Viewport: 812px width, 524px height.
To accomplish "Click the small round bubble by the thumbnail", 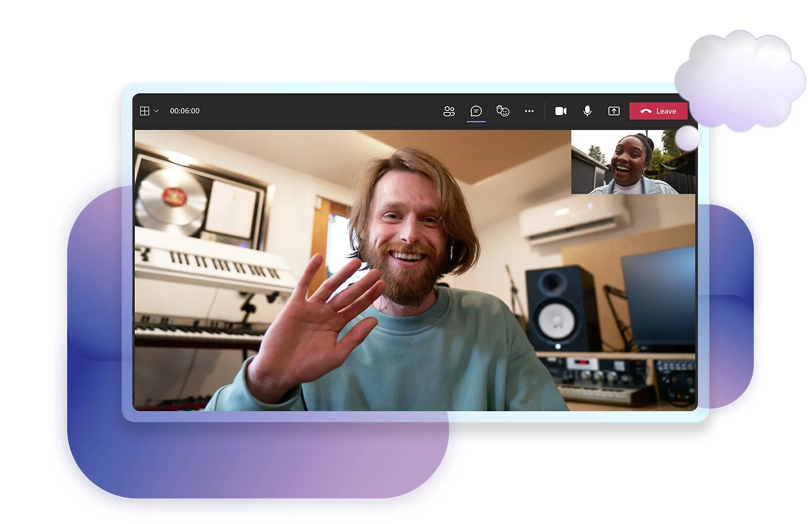I will 687,138.
